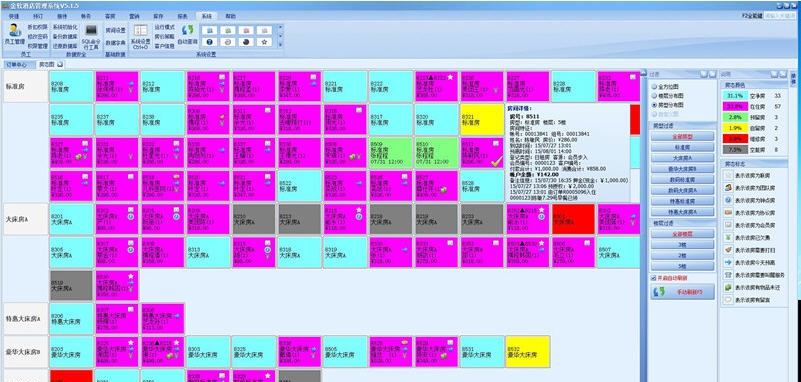Click 备份数据库 in the ribbon

click(x=65, y=36)
